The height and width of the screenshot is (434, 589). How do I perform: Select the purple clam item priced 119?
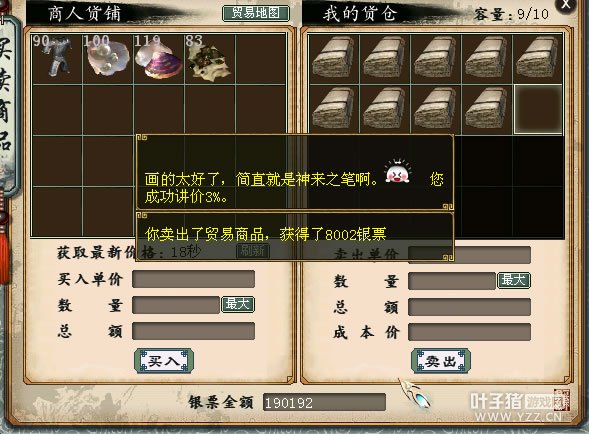[x=159, y=59]
